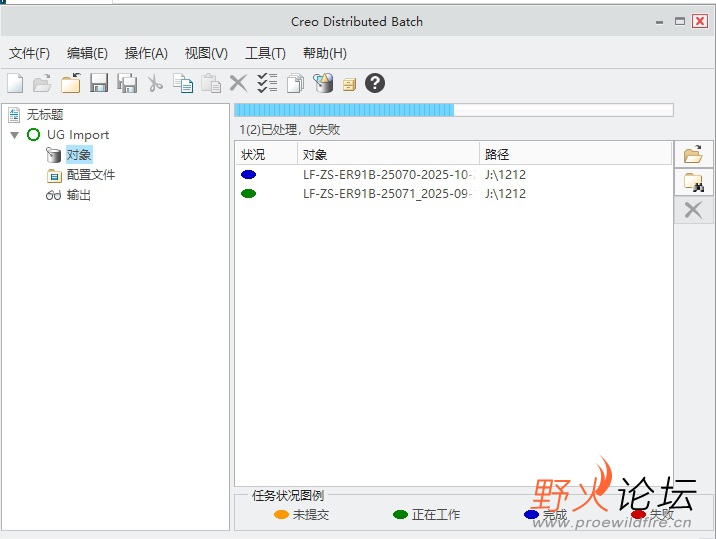Collapse the UG Import tree node

[15, 135]
